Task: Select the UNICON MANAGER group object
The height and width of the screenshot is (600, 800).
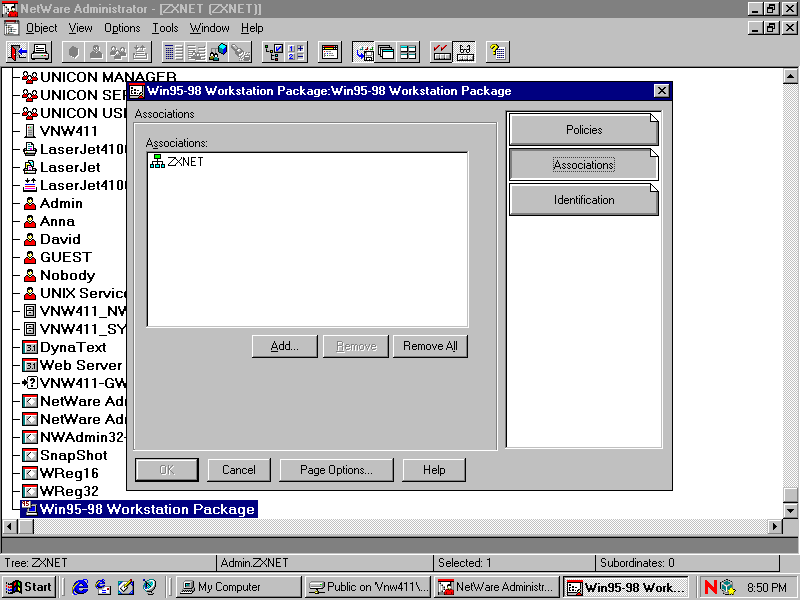Action: point(100,77)
